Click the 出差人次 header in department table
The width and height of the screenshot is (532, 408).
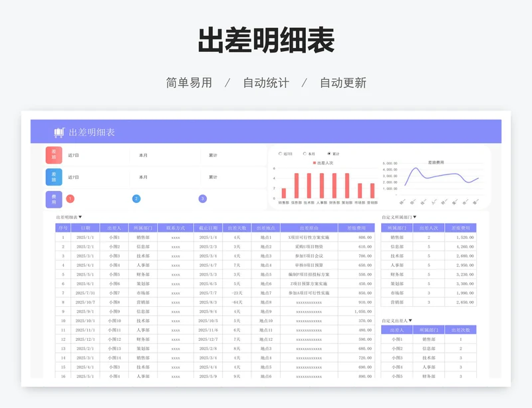point(429,228)
